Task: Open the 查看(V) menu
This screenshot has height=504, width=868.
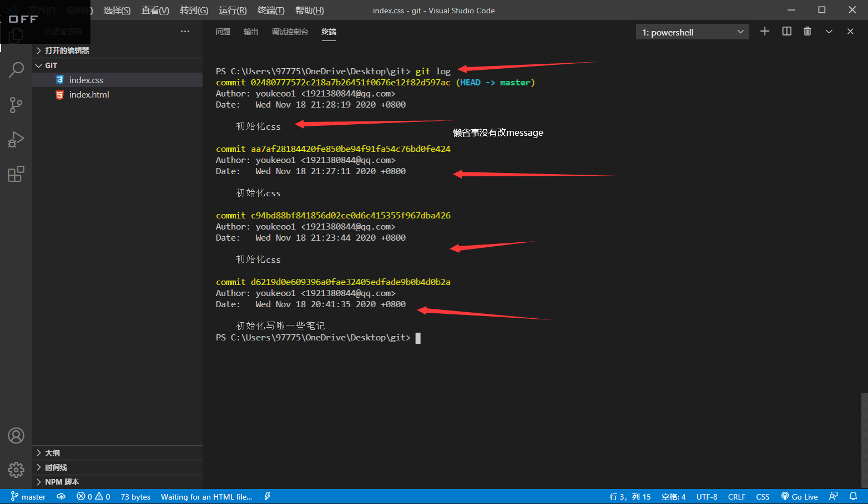Action: tap(155, 11)
